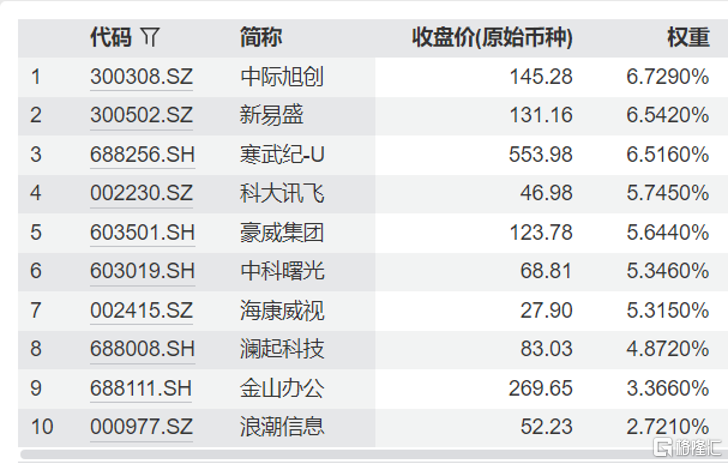This screenshot has width=728, height=464.
Task: Click the filter icon beside 代码 header
Action: (x=150, y=37)
